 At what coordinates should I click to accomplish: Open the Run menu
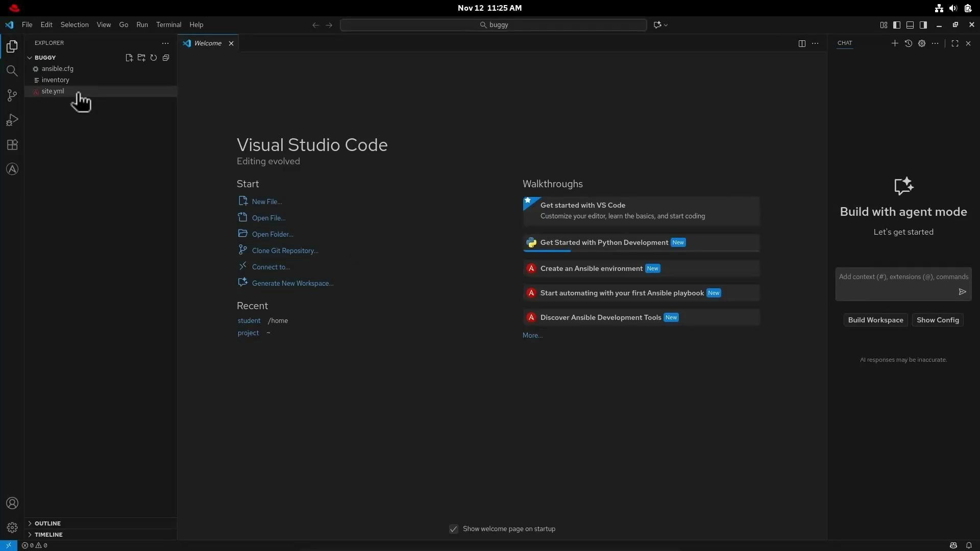click(x=142, y=25)
